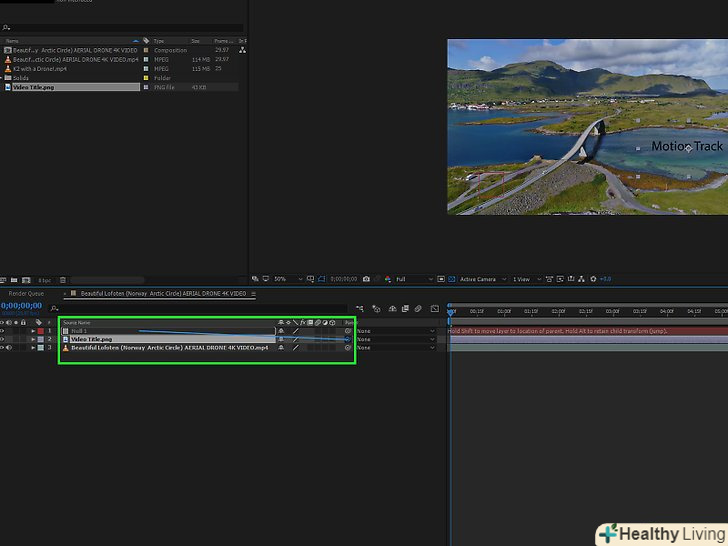Click pick whip icon for Video Title.png

coord(348,339)
